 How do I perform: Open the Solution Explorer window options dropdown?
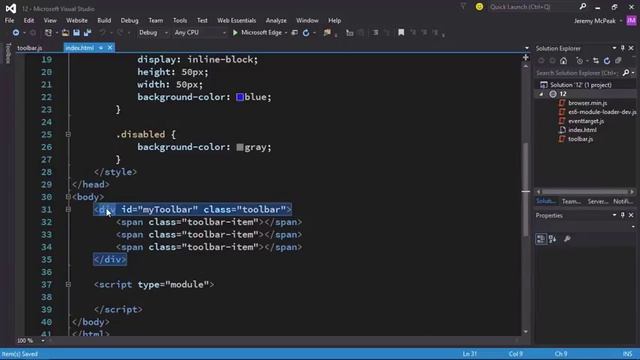(x=614, y=48)
